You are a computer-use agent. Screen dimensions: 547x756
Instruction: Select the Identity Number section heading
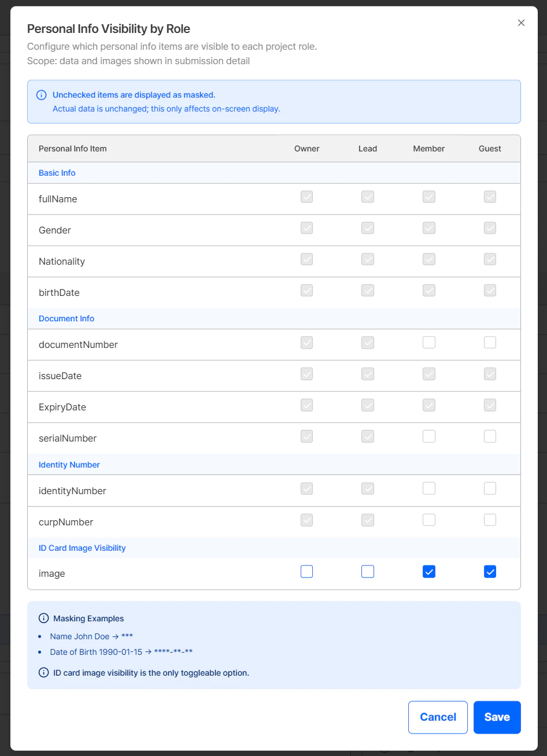tap(69, 465)
